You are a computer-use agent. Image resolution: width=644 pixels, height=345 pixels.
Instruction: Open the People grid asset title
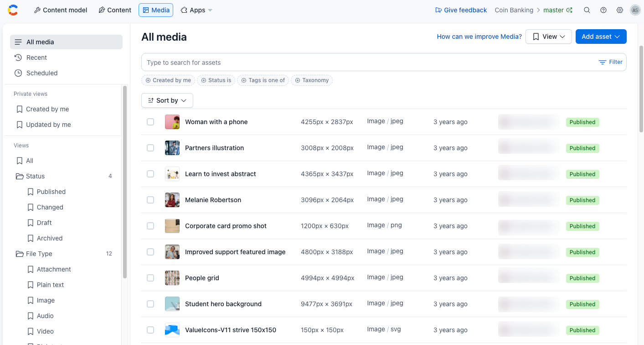(202, 278)
